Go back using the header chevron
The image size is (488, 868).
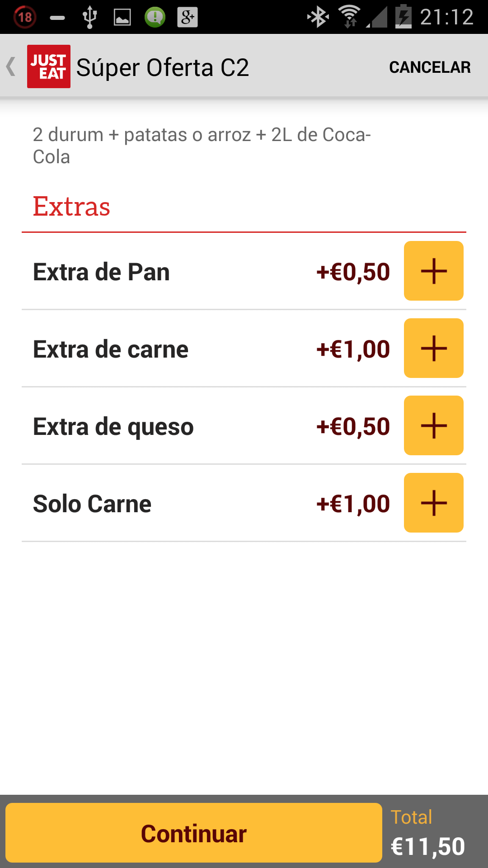pos(11,66)
